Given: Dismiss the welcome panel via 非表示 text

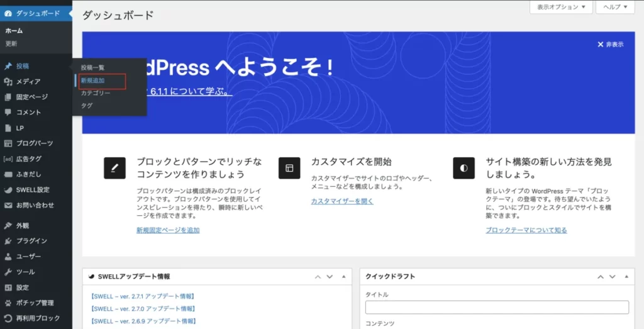Looking at the screenshot, I should (614, 45).
